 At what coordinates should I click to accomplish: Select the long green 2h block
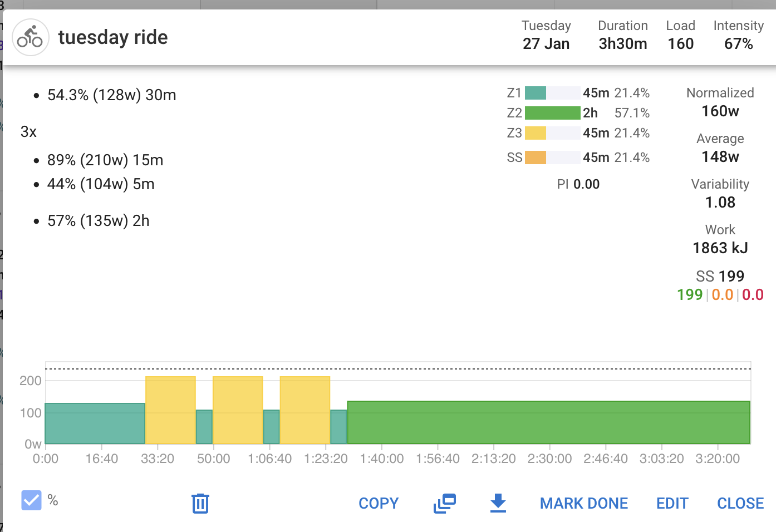click(548, 422)
